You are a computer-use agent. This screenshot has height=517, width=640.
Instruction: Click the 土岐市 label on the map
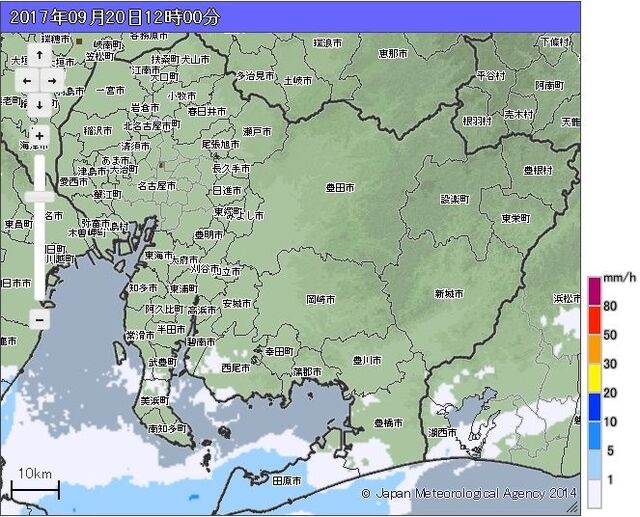[x=298, y=81]
